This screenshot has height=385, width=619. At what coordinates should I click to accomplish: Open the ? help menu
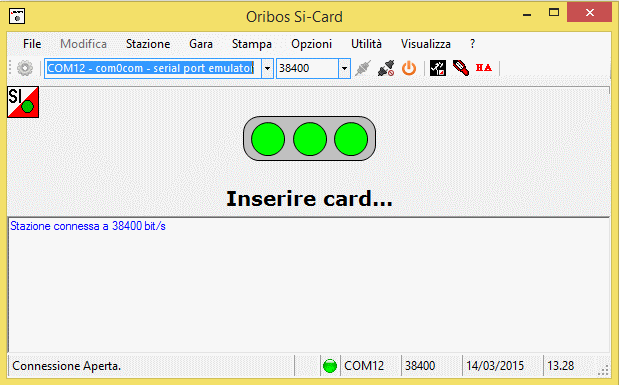tap(473, 44)
